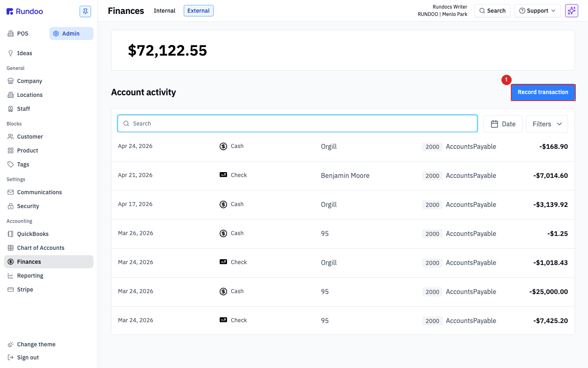Click the Sign out arrow icon

click(x=11, y=357)
